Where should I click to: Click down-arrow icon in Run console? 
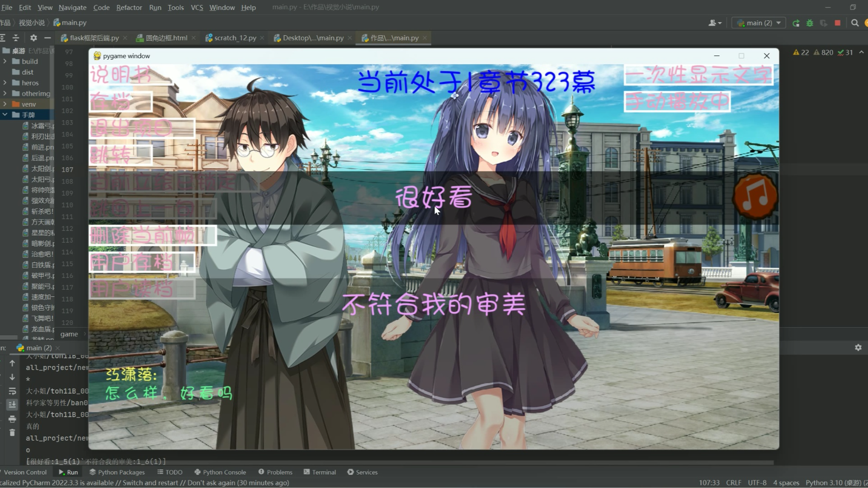coord(12,377)
